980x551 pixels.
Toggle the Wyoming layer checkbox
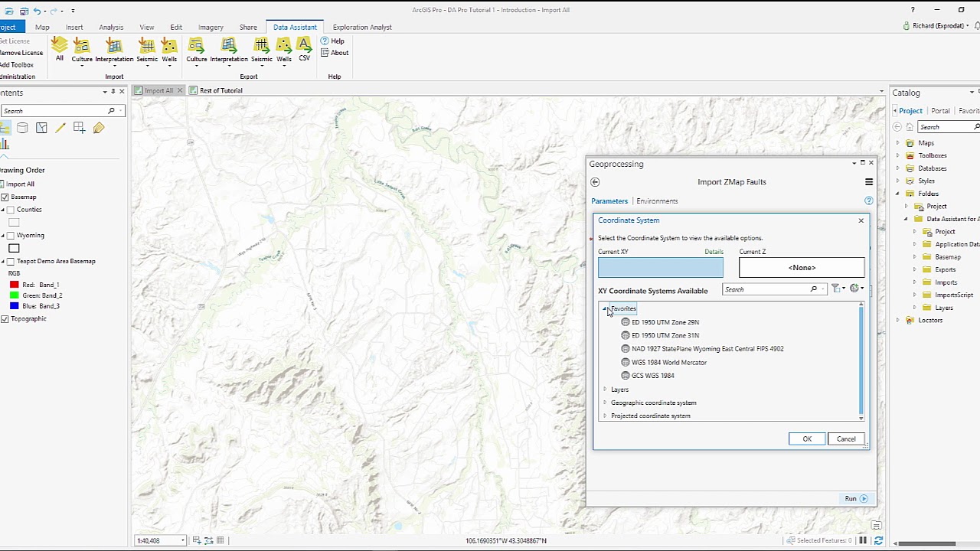tap(11, 236)
